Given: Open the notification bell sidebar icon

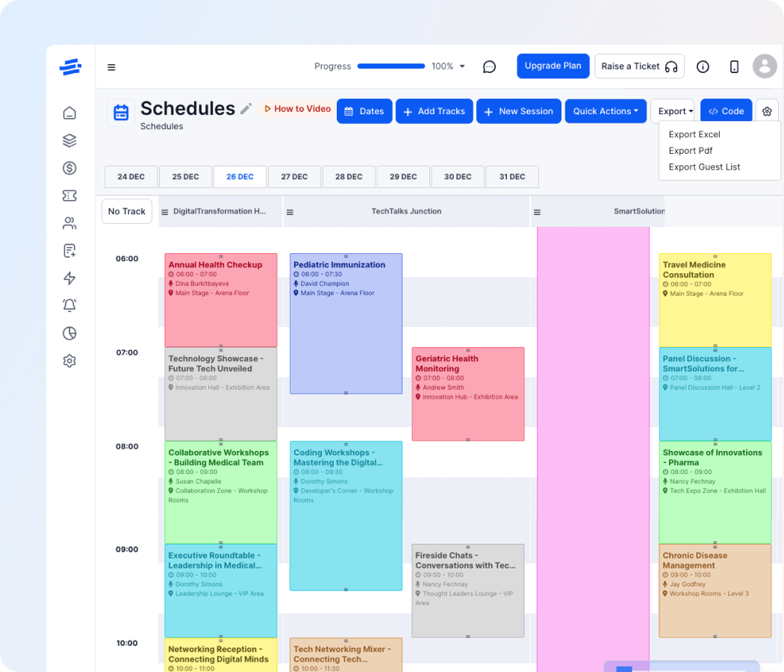Looking at the screenshot, I should point(69,305).
